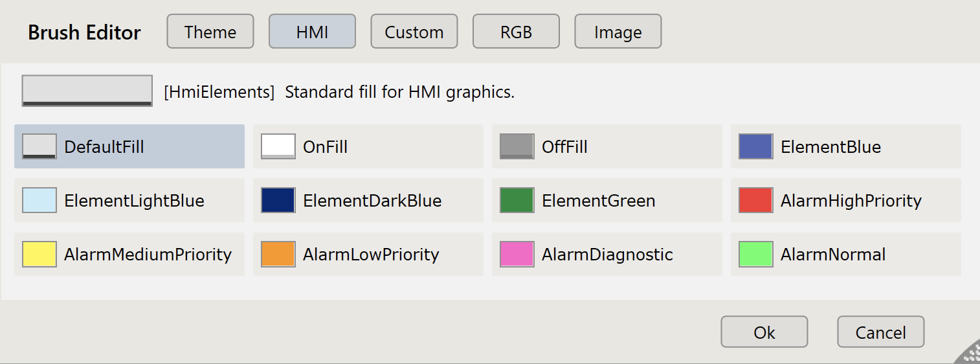
Task: Confirm with the Ok button
Action: click(764, 332)
